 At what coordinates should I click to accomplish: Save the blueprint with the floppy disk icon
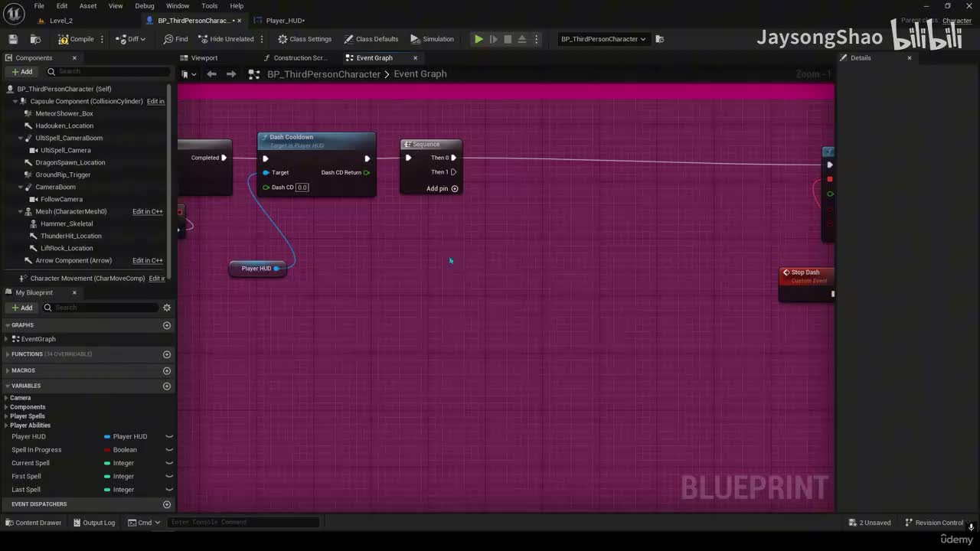pyautogui.click(x=13, y=39)
